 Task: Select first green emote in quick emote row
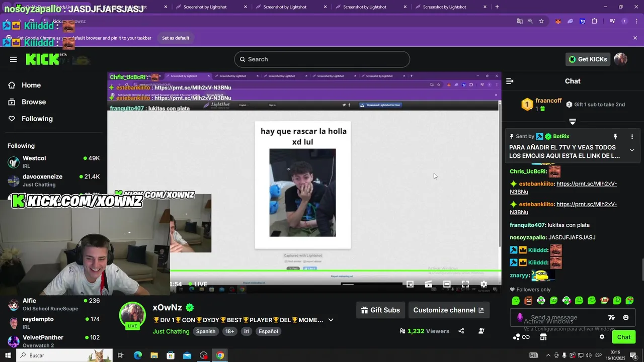(x=516, y=301)
